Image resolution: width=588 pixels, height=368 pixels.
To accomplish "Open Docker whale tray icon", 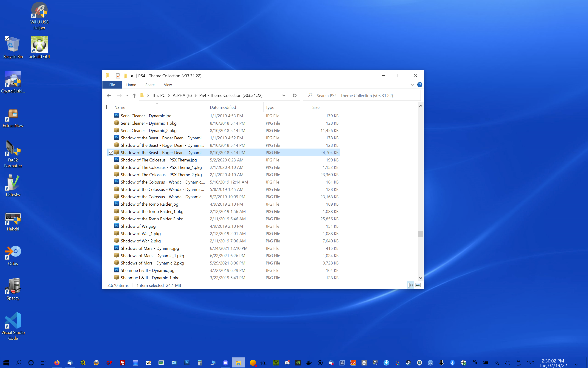I will (309, 363).
